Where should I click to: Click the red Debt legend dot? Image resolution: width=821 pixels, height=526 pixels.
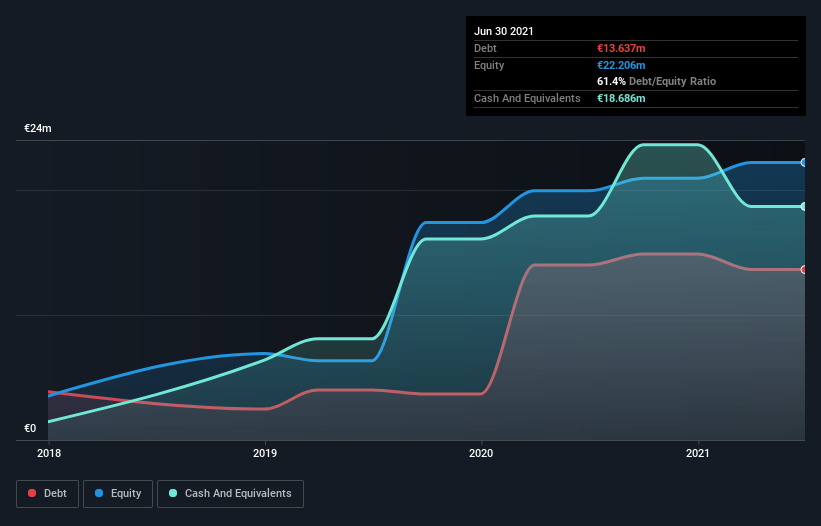coord(32,493)
